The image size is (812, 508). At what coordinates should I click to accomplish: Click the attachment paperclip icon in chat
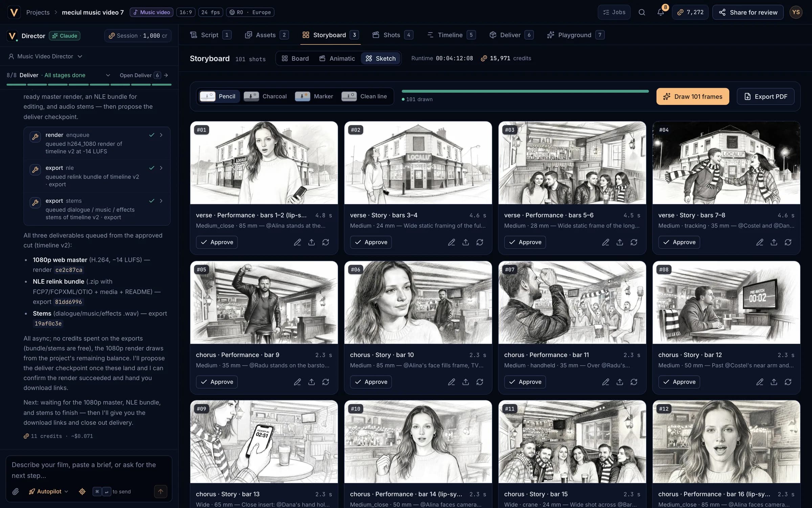click(x=16, y=491)
